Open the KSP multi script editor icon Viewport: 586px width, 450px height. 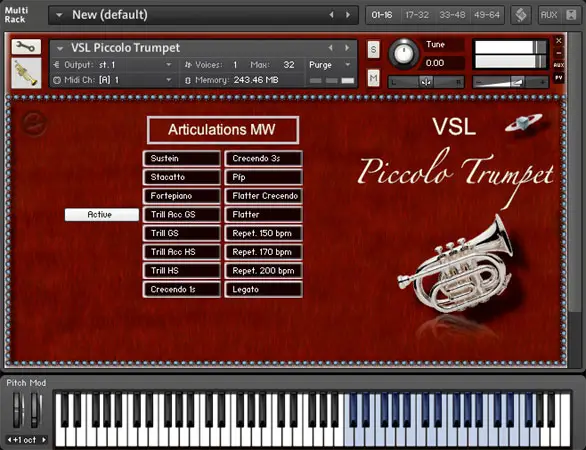[521, 15]
